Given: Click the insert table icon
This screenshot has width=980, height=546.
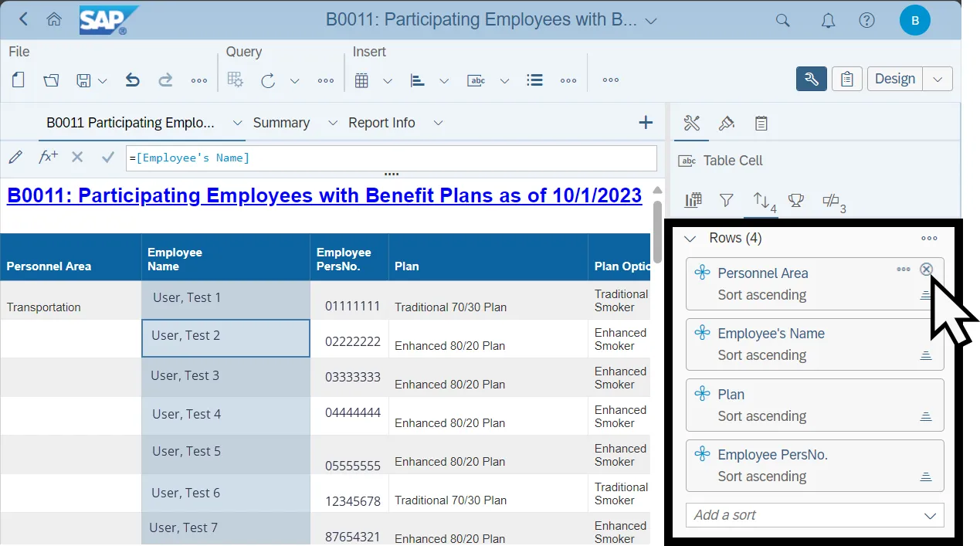Looking at the screenshot, I should tap(361, 80).
